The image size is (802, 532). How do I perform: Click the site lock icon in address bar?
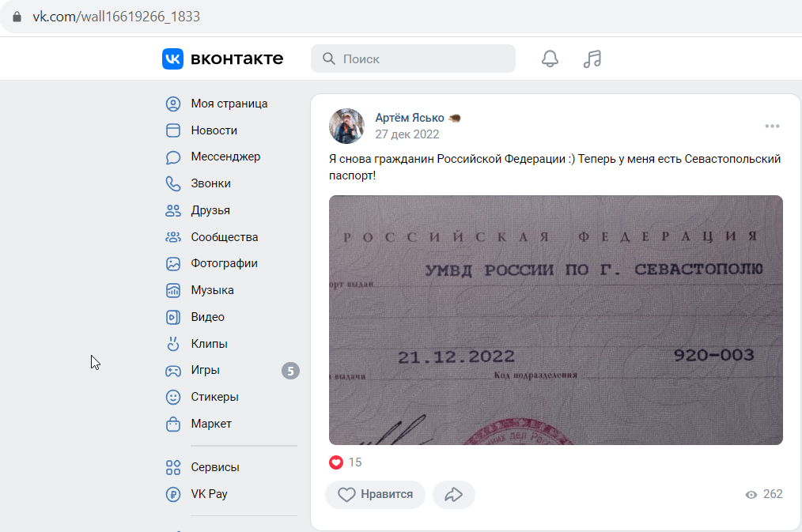point(17,17)
